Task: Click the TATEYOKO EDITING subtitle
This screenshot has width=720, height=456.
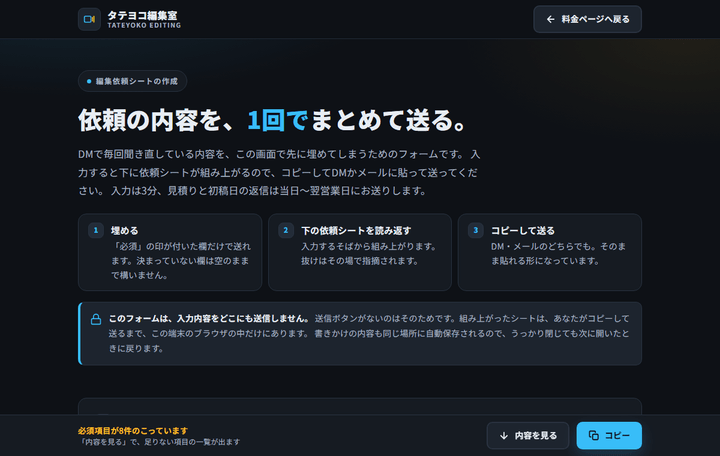Action: click(144, 26)
